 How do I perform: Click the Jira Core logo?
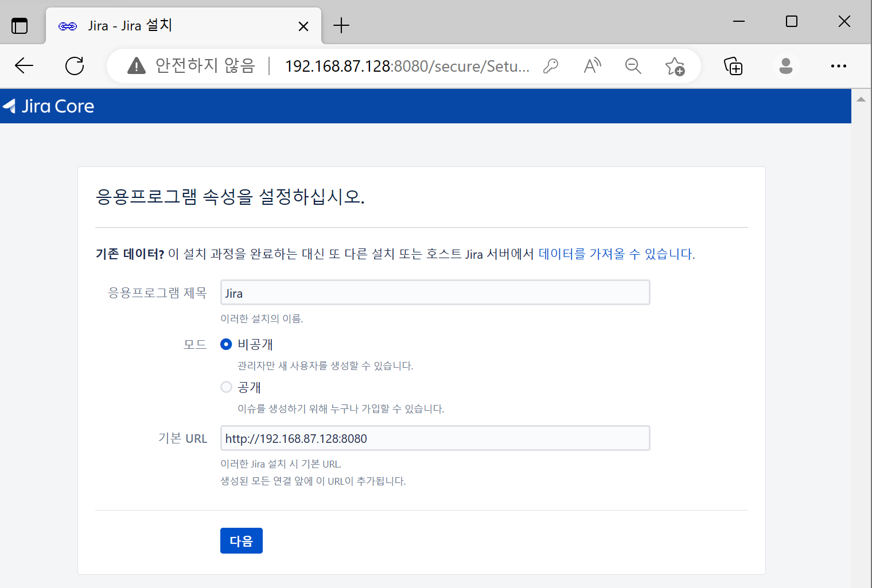click(48, 106)
